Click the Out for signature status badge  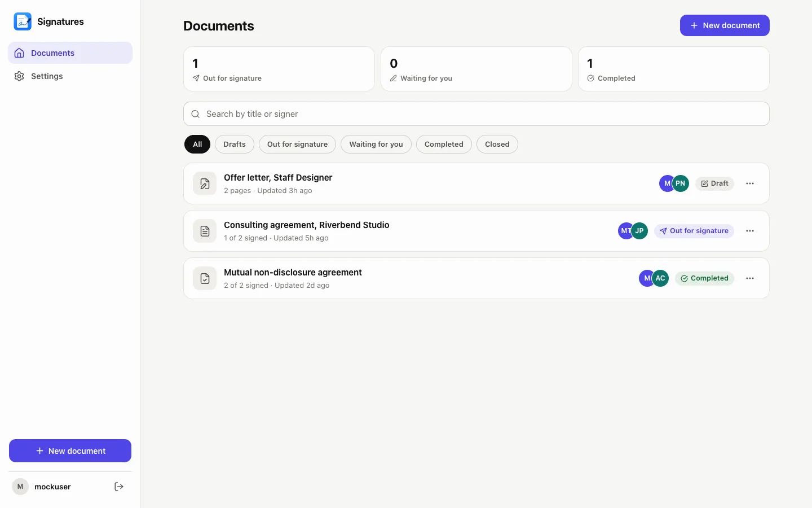click(694, 231)
